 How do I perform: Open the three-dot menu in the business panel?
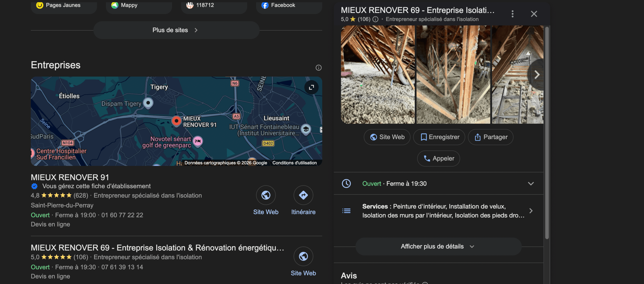512,14
